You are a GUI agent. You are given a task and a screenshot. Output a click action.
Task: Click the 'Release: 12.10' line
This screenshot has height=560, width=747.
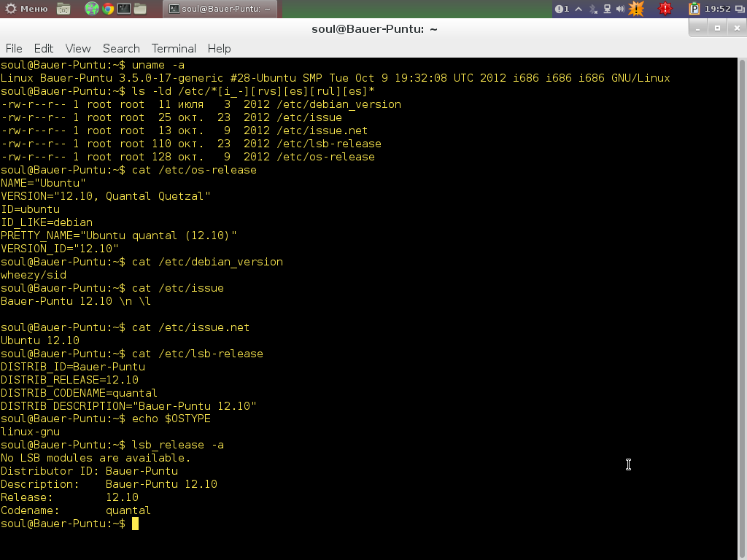(x=69, y=497)
